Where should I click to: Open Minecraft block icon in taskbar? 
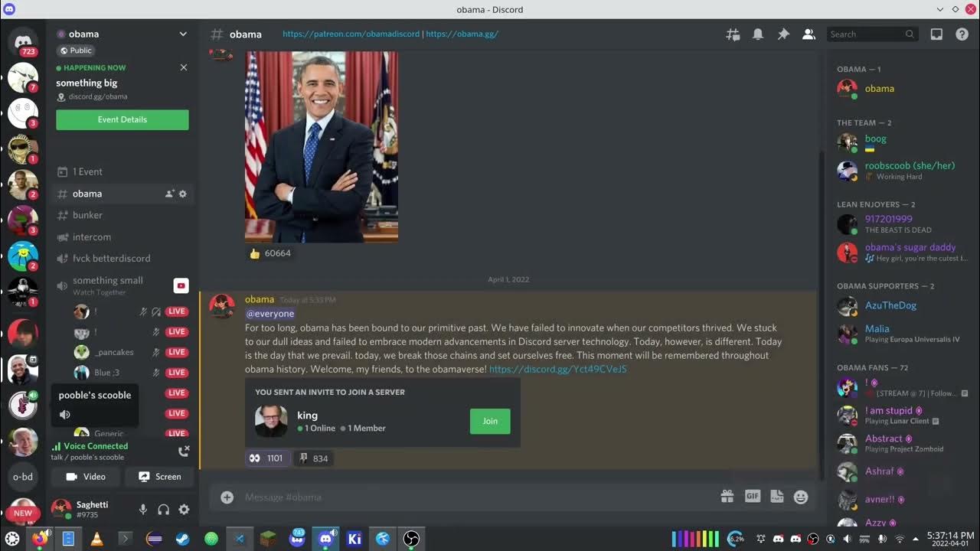point(268,539)
